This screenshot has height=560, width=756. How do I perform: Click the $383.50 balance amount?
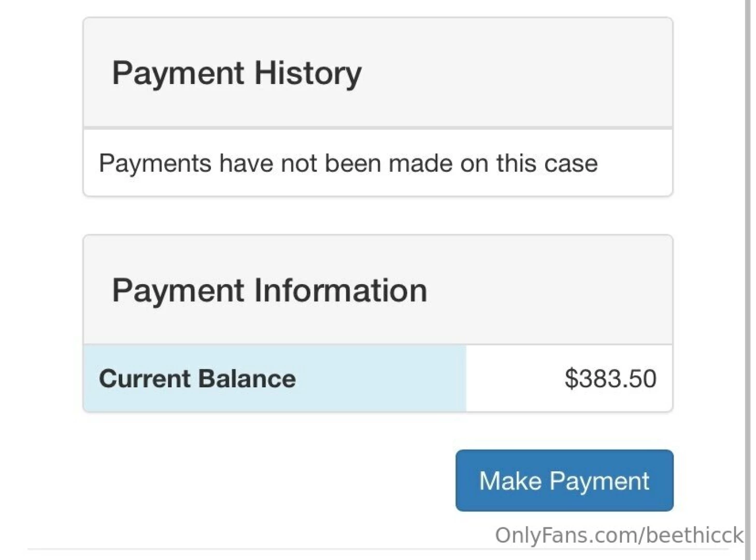tap(610, 379)
